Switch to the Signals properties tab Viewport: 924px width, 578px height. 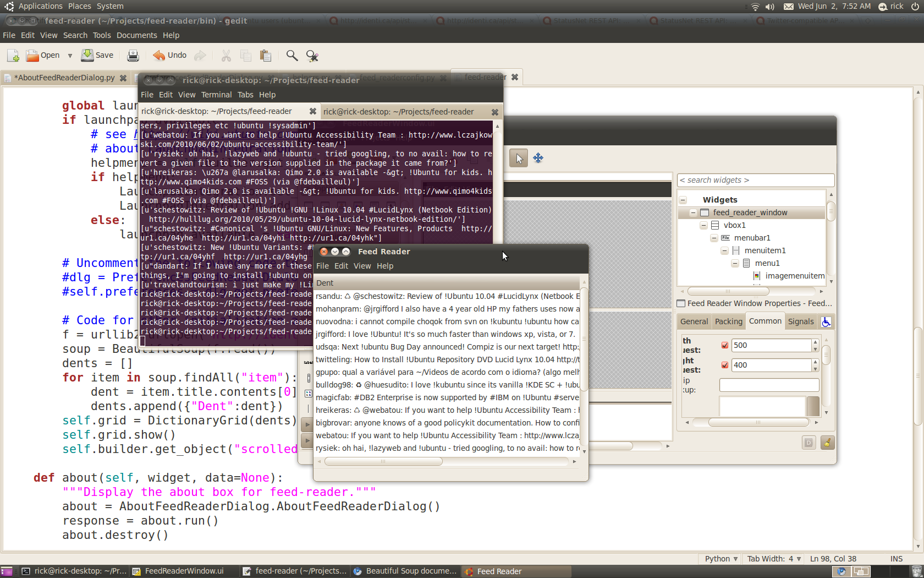(x=800, y=321)
